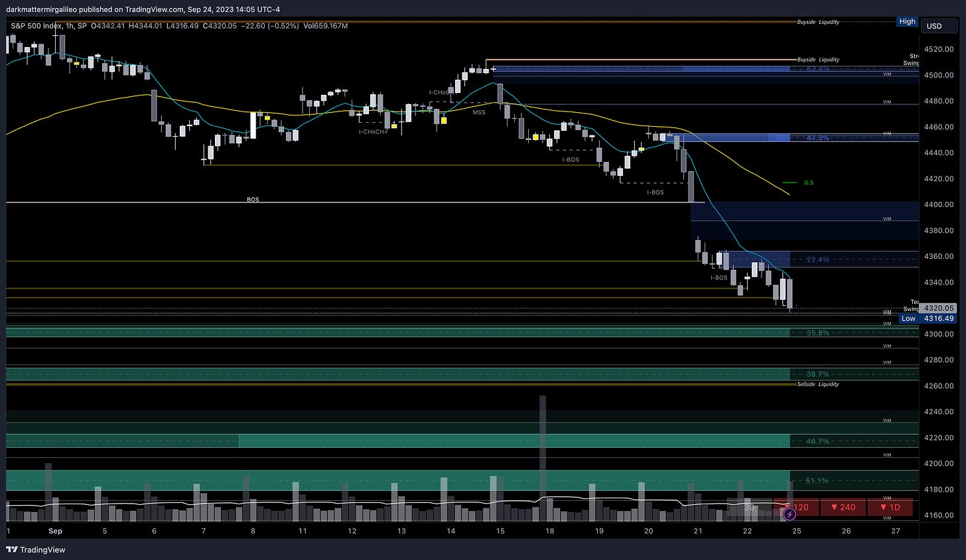Click the 62.4% zone label
The width and height of the screenshot is (966, 560).
[x=818, y=69]
